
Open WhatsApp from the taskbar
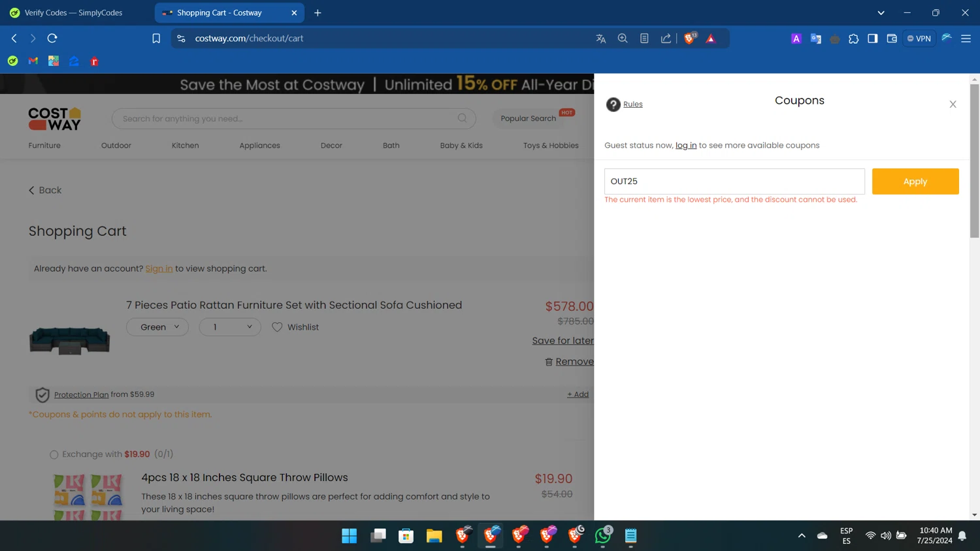pyautogui.click(x=603, y=536)
